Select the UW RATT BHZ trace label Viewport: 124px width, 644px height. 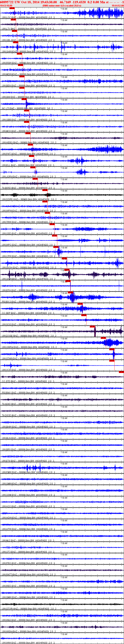tap(29, 575)
